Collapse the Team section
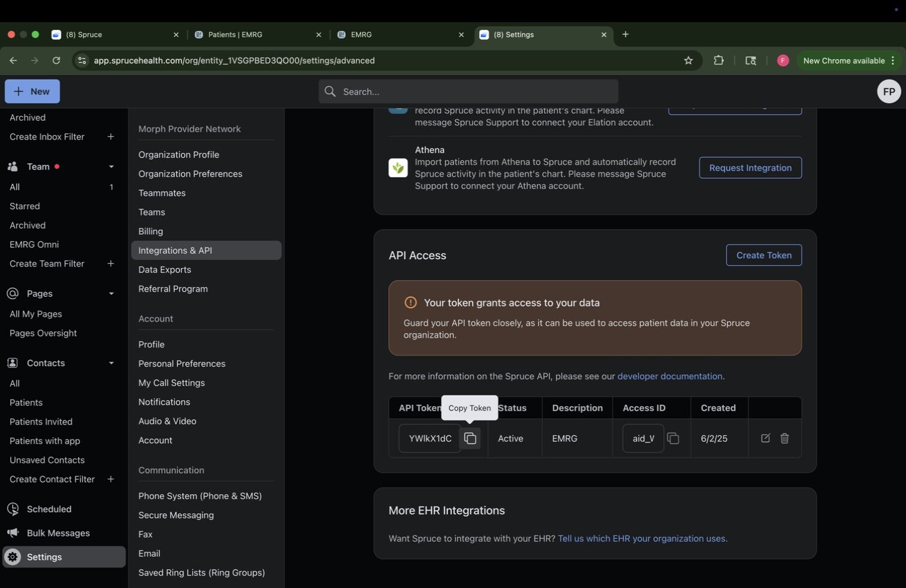Viewport: 906px width, 588px height. click(x=111, y=166)
